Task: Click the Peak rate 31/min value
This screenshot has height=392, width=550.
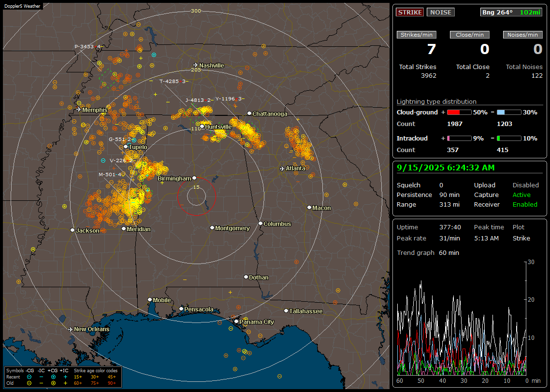Action: [x=450, y=238]
